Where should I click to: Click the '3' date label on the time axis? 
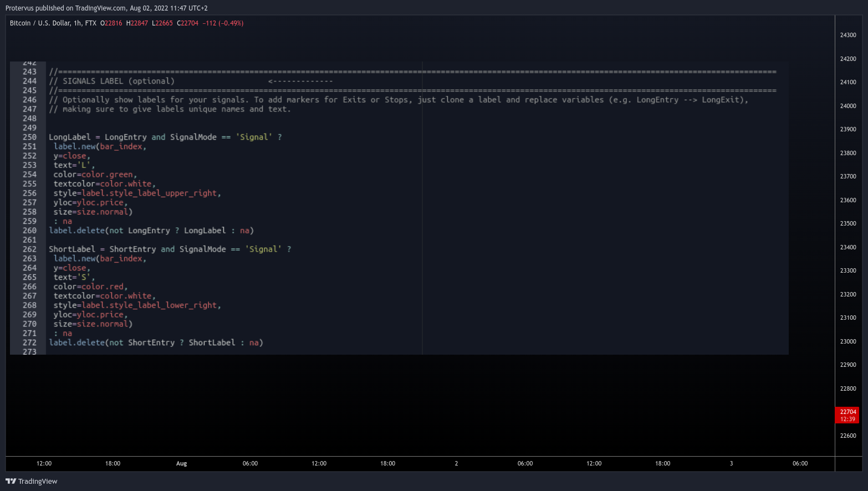coord(731,463)
